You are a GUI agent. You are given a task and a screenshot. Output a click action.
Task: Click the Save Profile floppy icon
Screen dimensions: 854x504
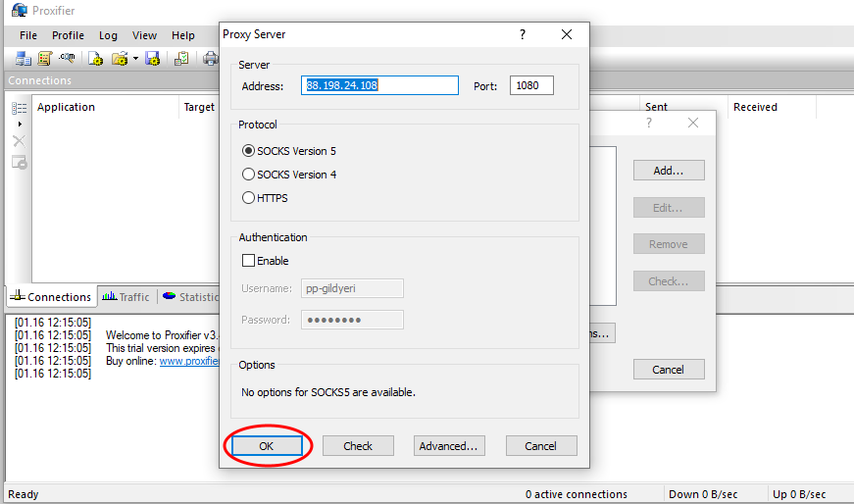pos(152,59)
